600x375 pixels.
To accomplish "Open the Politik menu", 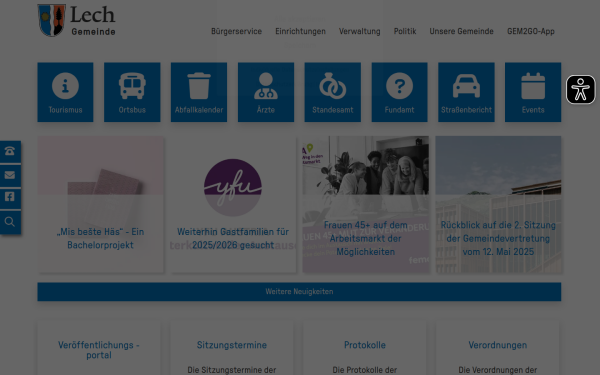I will [x=405, y=31].
